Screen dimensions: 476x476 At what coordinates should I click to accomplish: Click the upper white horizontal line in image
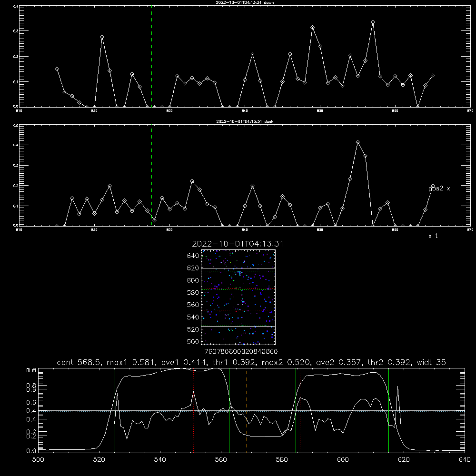[x=238, y=268]
